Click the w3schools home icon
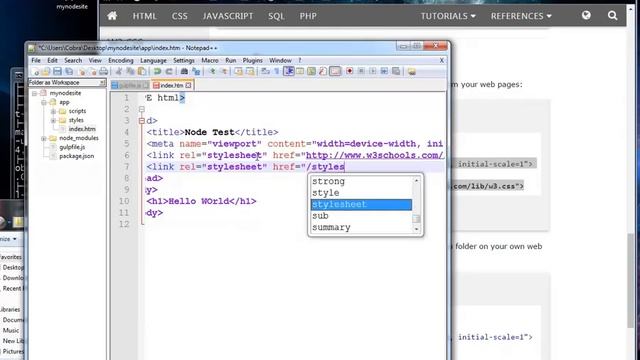640x360 pixels. [112, 16]
